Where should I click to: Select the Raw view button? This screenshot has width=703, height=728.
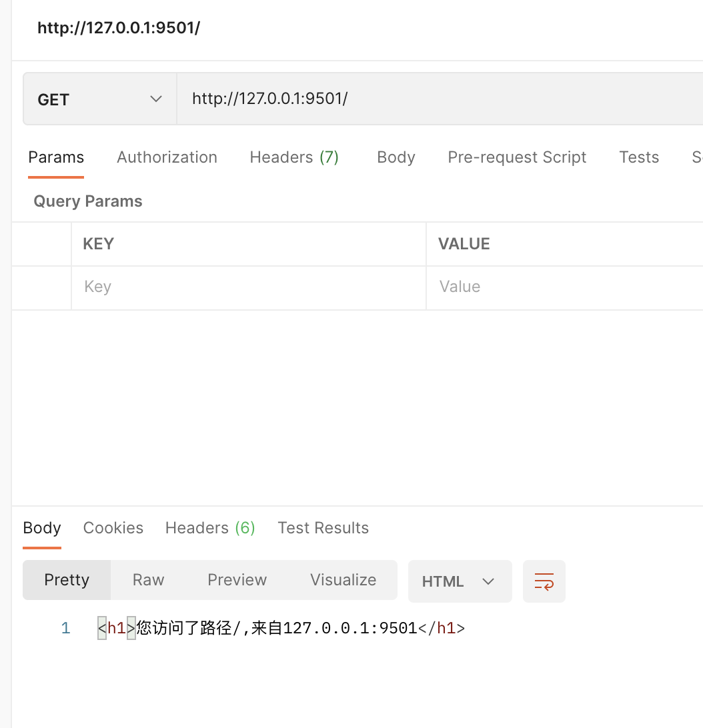pyautogui.click(x=148, y=580)
